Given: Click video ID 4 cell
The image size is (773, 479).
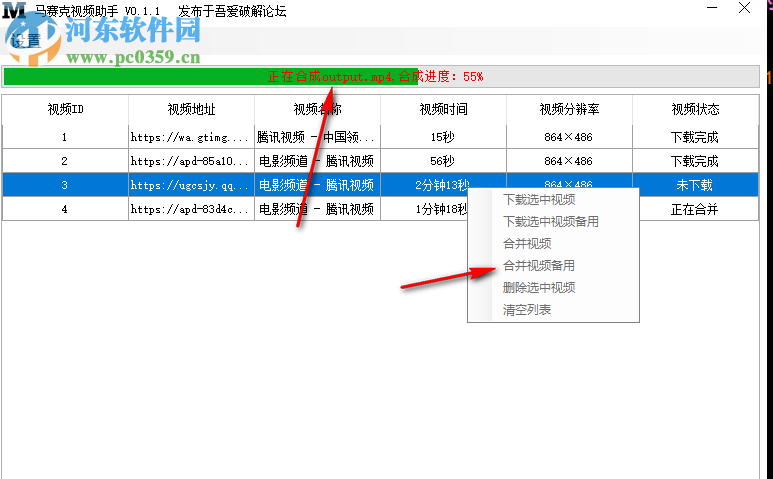Looking at the screenshot, I should pyautogui.click(x=65, y=209).
